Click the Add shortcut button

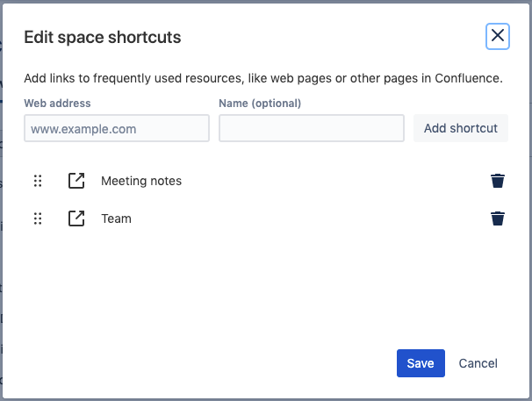pos(460,128)
